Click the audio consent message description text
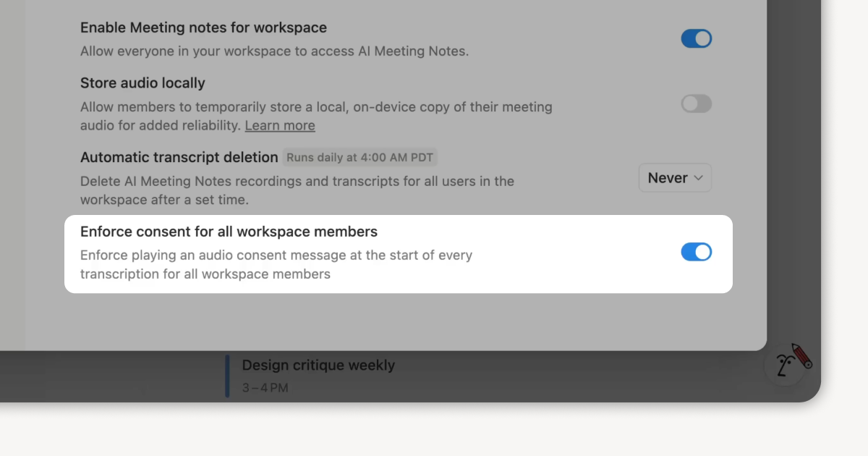Screen dimensions: 868x456 (x=276, y=264)
